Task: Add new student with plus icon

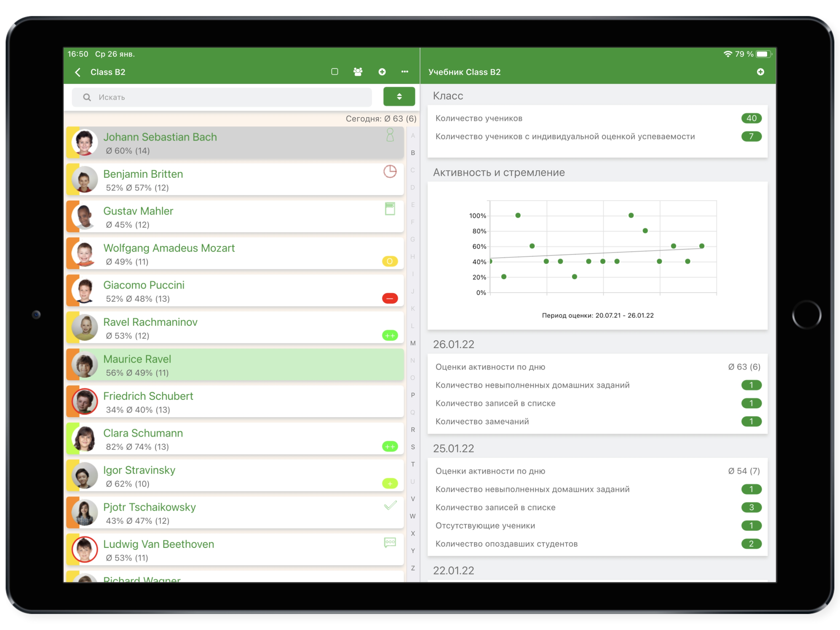Action: click(382, 72)
